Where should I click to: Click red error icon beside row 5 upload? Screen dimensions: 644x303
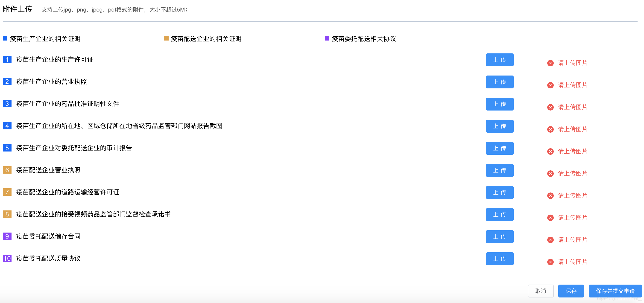(550, 151)
